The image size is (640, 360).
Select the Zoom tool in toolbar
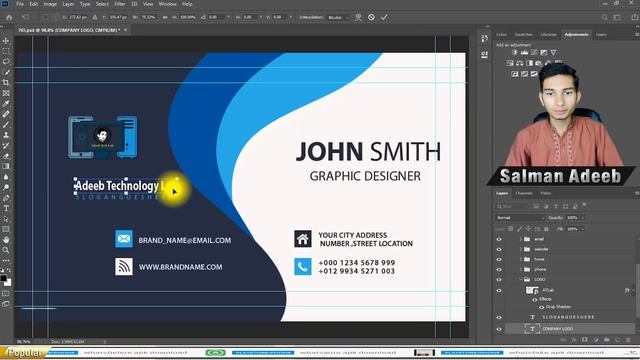[x=6, y=250]
